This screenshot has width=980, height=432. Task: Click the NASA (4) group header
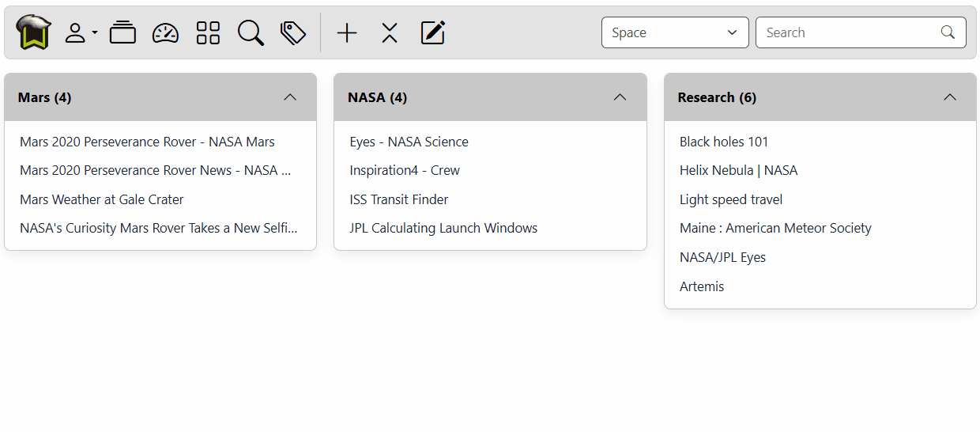click(x=490, y=97)
